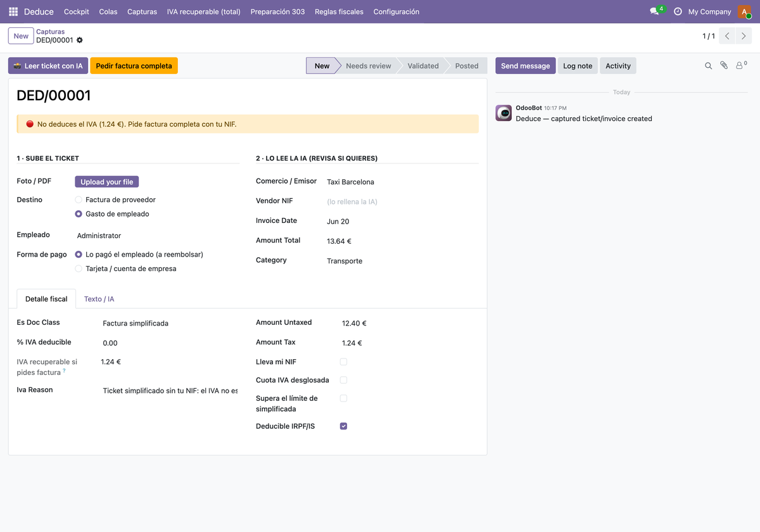760x532 pixels.
Task: Switch to the Texto / IA tab
Action: tap(99, 299)
